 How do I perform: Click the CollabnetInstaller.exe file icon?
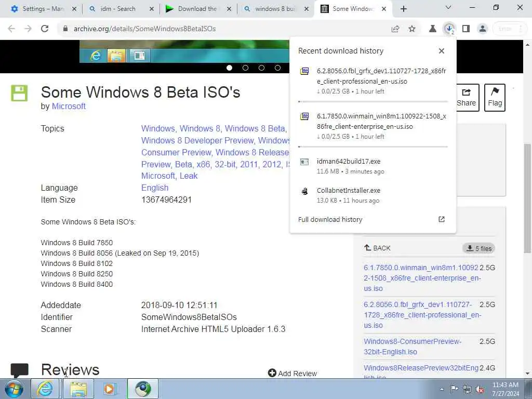(x=304, y=191)
